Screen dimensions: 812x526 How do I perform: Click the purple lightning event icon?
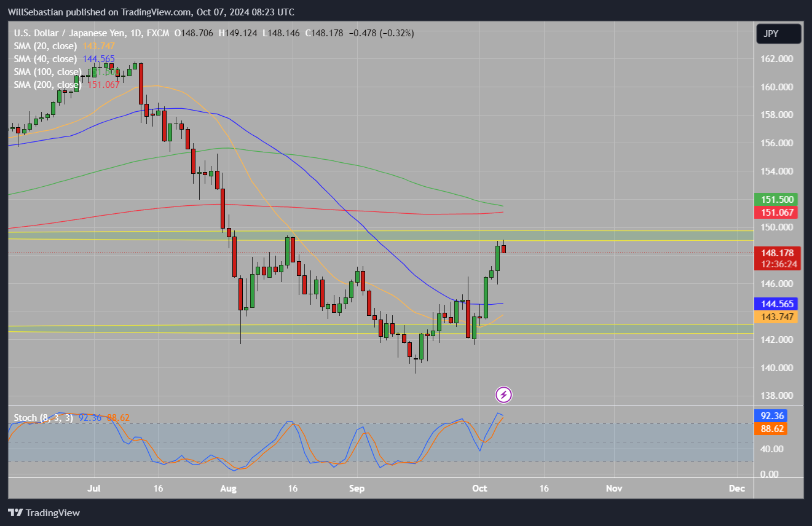click(x=503, y=394)
